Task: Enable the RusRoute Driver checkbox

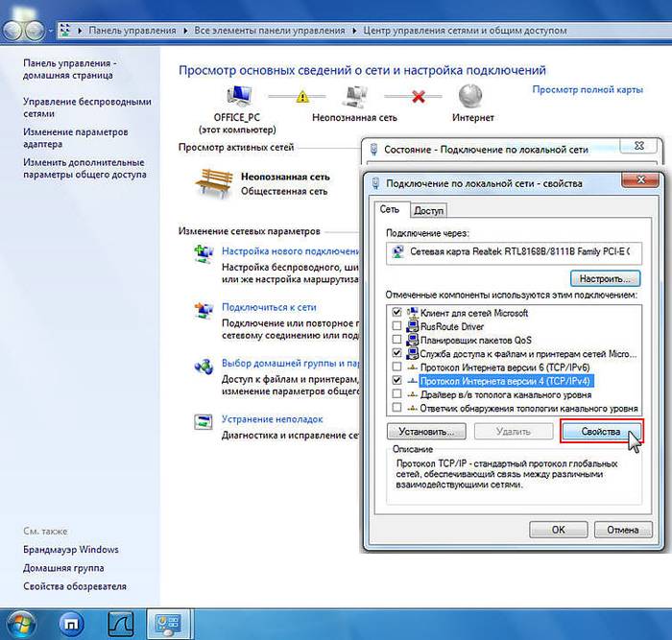Action: 396,326
